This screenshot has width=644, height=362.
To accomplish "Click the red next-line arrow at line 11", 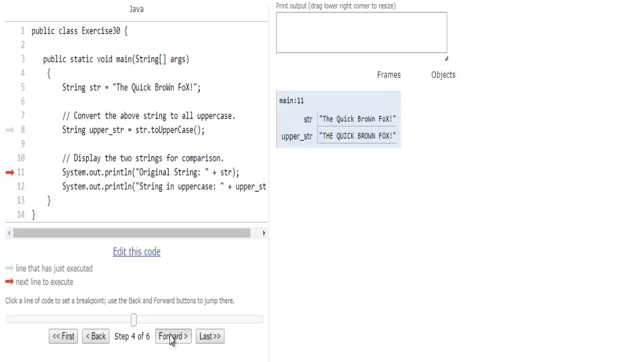I will click(10, 172).
